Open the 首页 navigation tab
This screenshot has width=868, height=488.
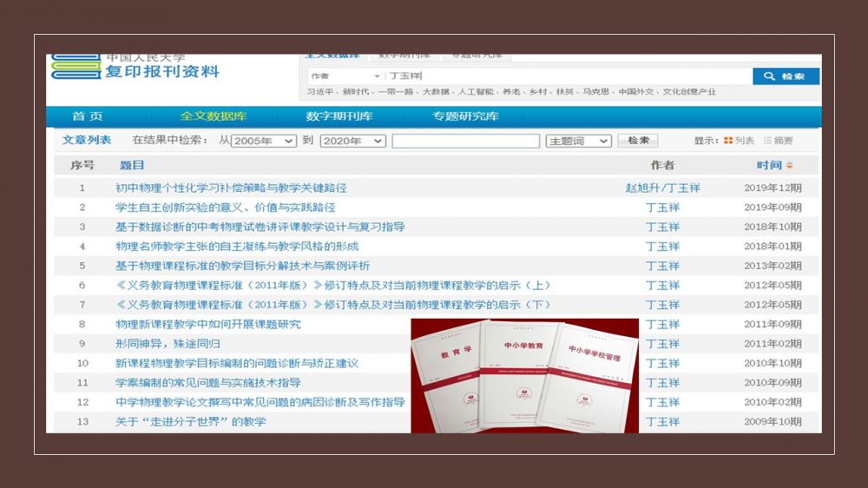[87, 116]
